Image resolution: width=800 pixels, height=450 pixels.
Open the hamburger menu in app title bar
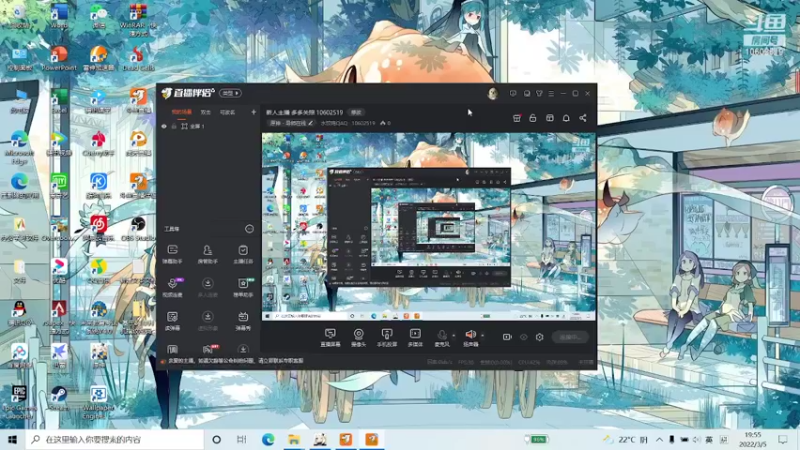pos(551,93)
